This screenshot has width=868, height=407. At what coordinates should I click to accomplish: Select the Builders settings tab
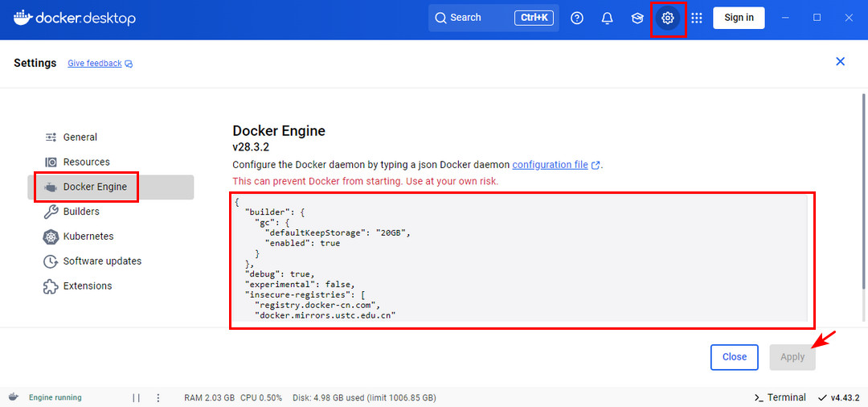click(x=111, y=212)
